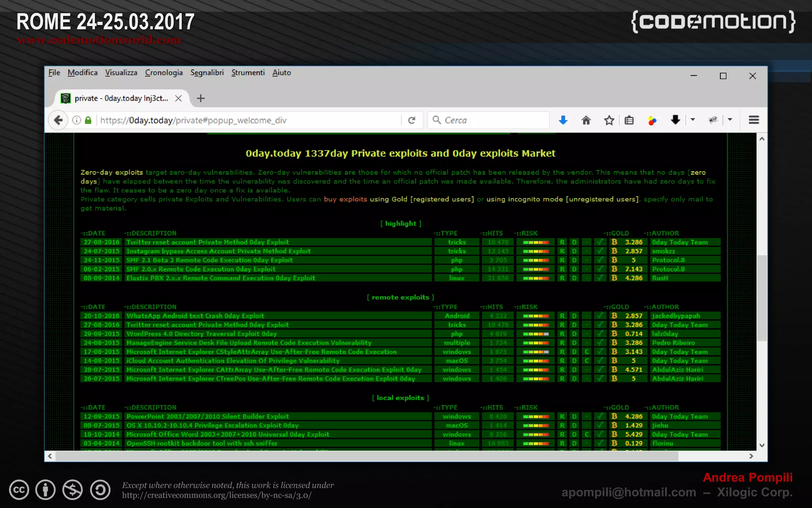Open new tab with plus button

[x=201, y=98]
